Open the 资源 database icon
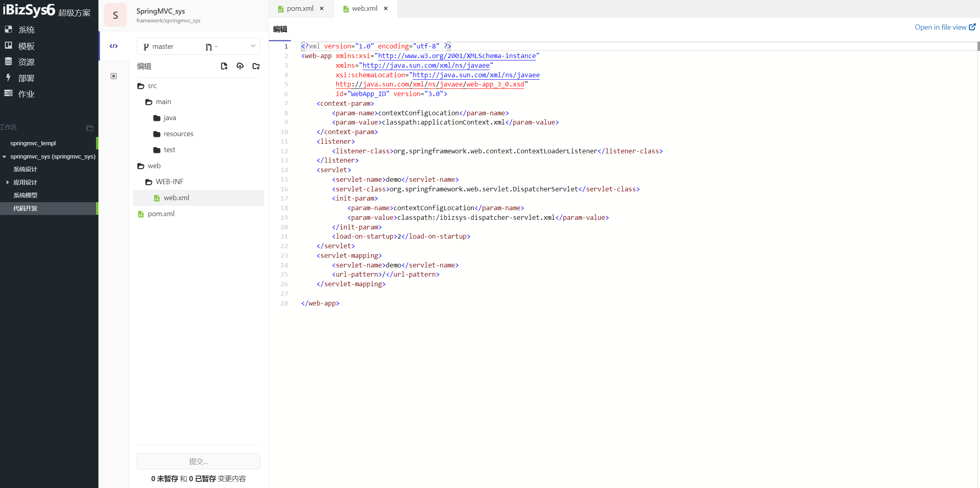This screenshot has height=488, width=980. 8,62
